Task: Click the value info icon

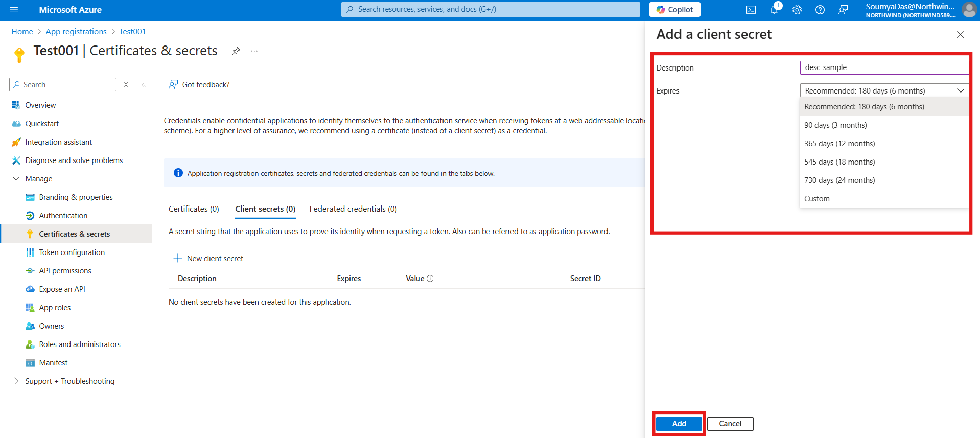Action: click(430, 279)
